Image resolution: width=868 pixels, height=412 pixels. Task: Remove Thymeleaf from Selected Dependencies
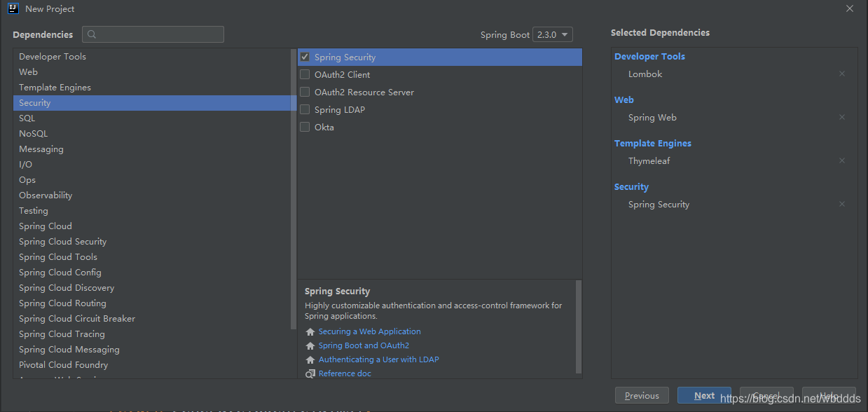(841, 160)
